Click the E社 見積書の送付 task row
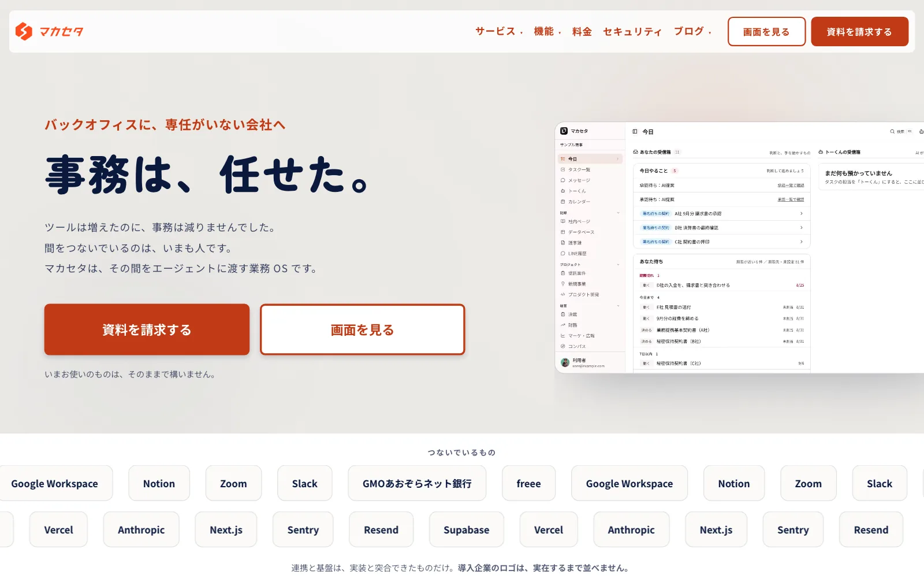Viewport: 924px width, 578px height. coord(721,307)
